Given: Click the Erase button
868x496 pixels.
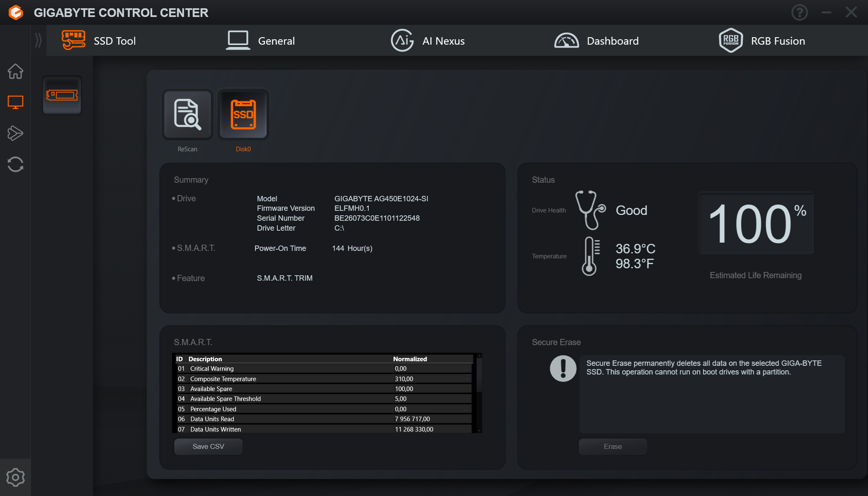Looking at the screenshot, I should pos(612,446).
